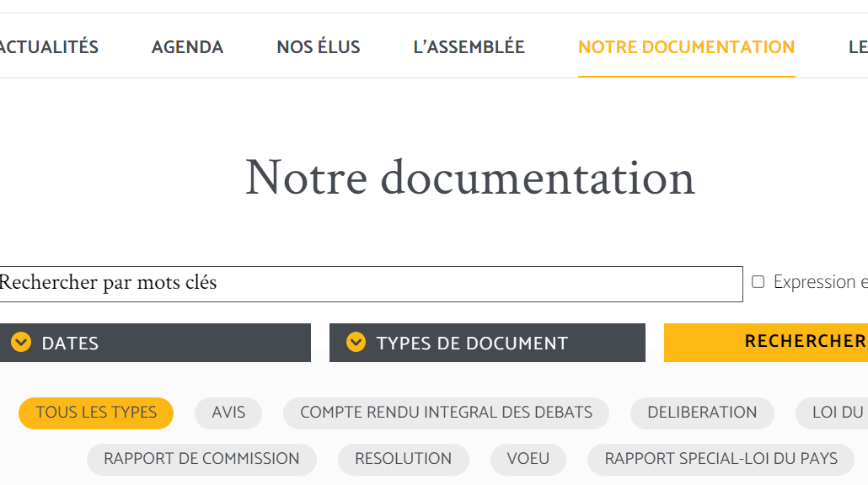This screenshot has height=485, width=868.
Task: Collapse the TYPES DE DOCUMENT panel
Action: (487, 343)
